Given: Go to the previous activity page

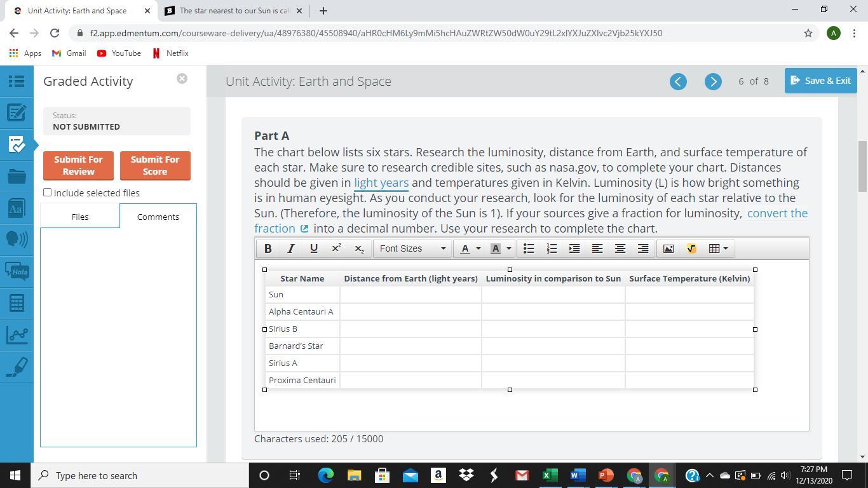Looking at the screenshot, I should point(678,81).
